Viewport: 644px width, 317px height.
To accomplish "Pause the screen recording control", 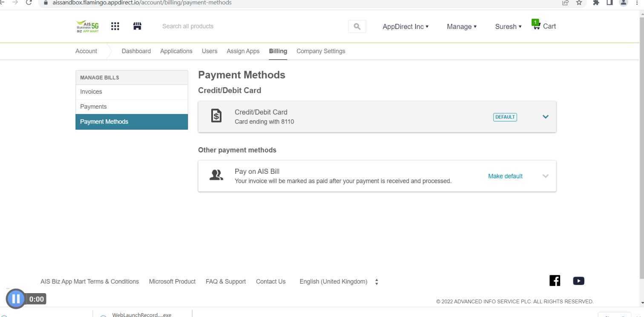I will point(16,299).
